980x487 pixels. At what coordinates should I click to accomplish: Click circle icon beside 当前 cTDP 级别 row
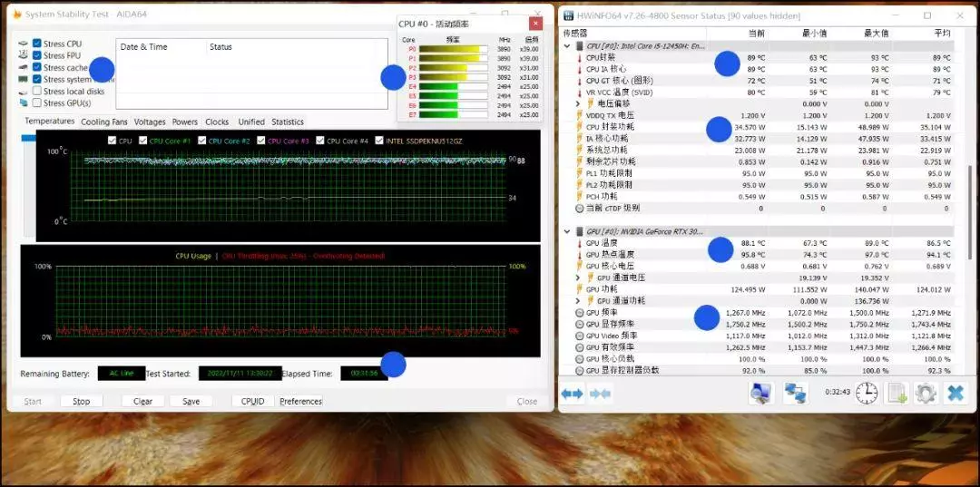[579, 208]
